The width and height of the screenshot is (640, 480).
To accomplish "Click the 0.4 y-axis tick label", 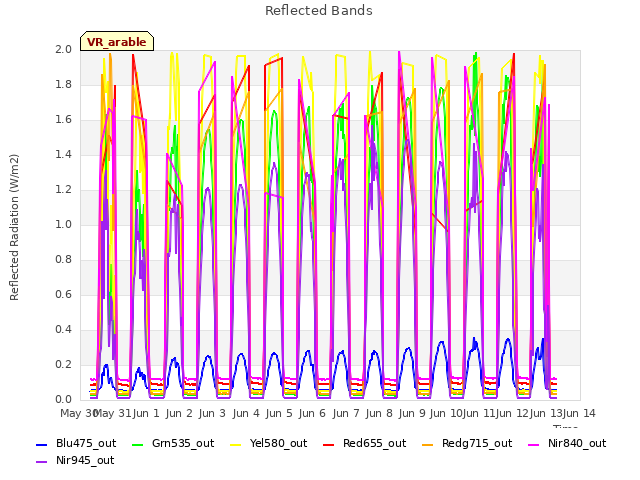I will click(64, 329).
